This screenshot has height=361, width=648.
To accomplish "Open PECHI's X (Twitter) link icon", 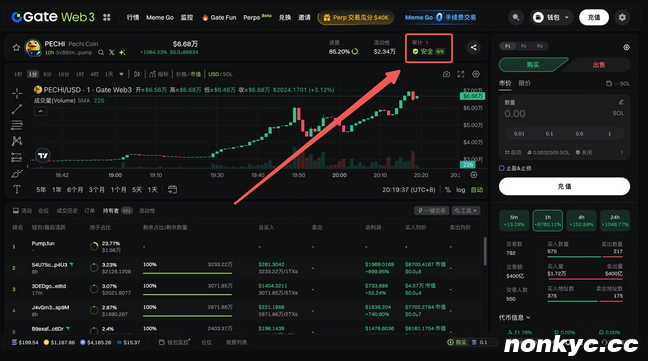I will (112, 52).
